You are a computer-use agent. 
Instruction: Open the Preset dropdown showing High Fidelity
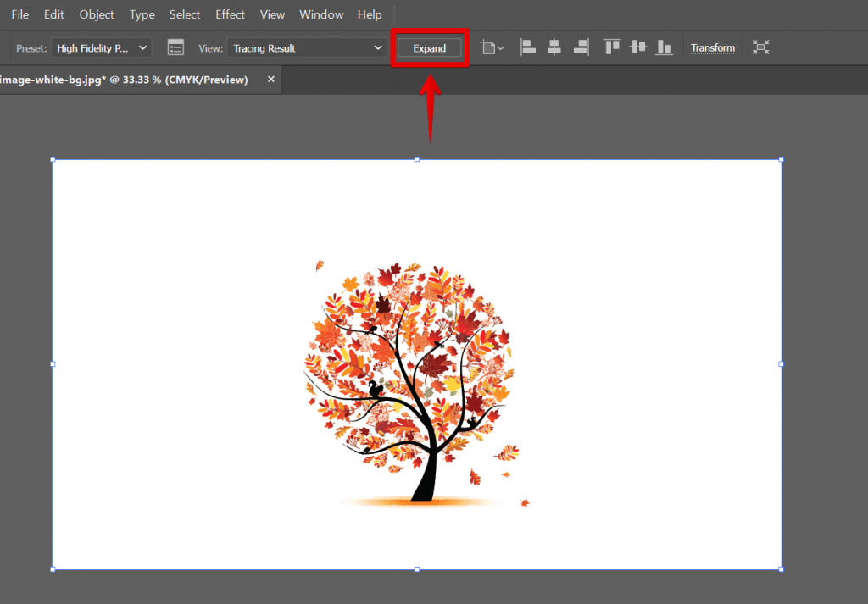coord(101,47)
